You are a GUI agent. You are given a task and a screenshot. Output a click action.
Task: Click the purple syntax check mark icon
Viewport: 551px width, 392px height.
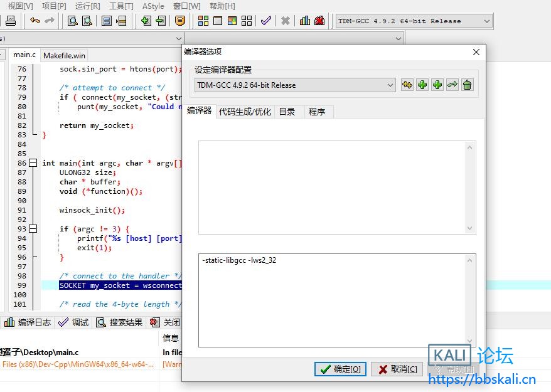(x=266, y=21)
